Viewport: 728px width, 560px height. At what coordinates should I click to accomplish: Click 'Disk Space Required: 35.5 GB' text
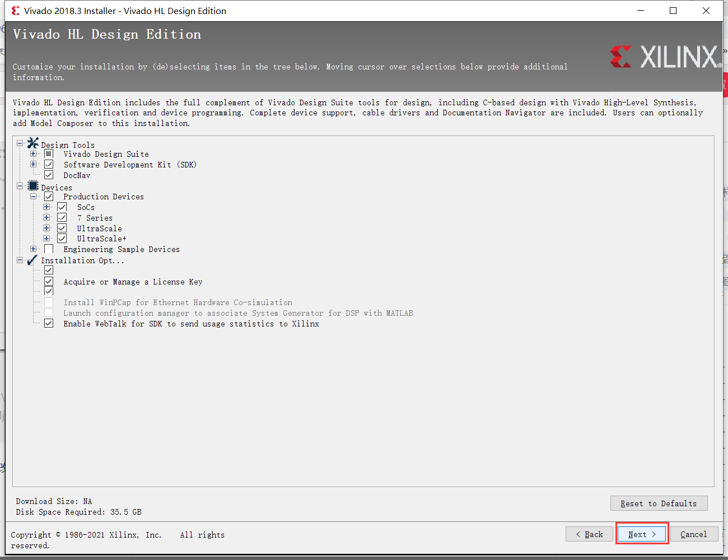pyautogui.click(x=78, y=512)
